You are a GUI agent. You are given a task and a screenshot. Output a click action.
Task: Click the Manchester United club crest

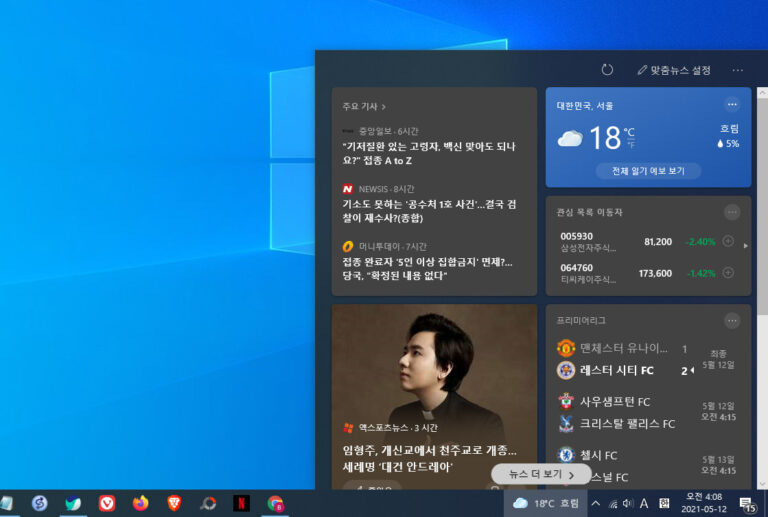(x=566, y=348)
